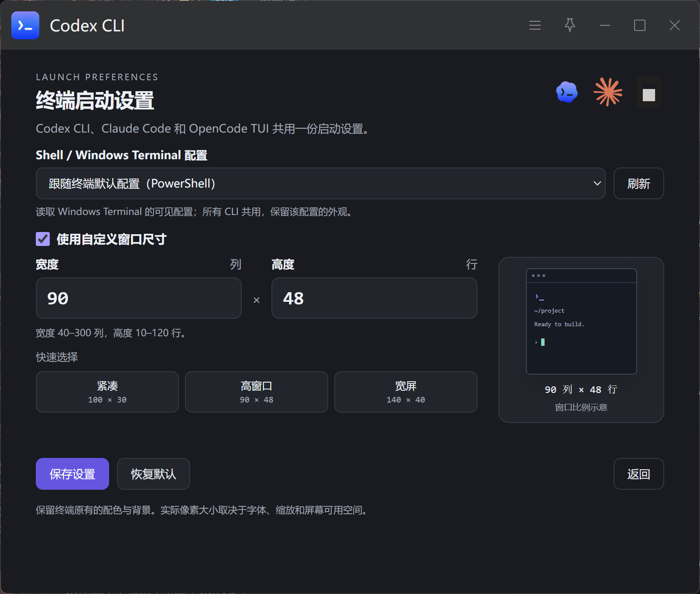Close the Codex CLI window
Image resolution: width=700 pixels, height=594 pixels.
675,25
